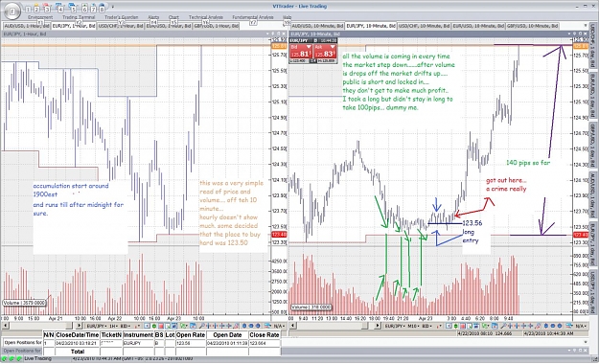Click green icon in 1-Hour chart toolbar
The height and width of the screenshot is (364, 599).
[154, 326]
